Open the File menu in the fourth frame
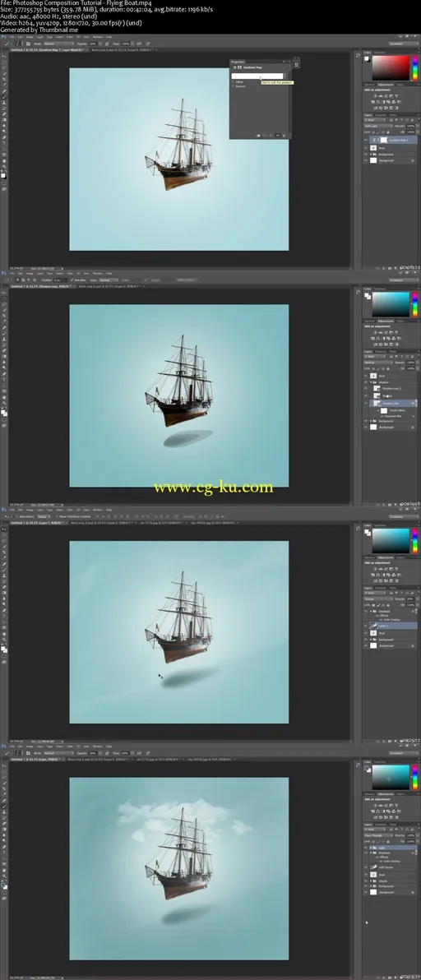 tap(12, 747)
